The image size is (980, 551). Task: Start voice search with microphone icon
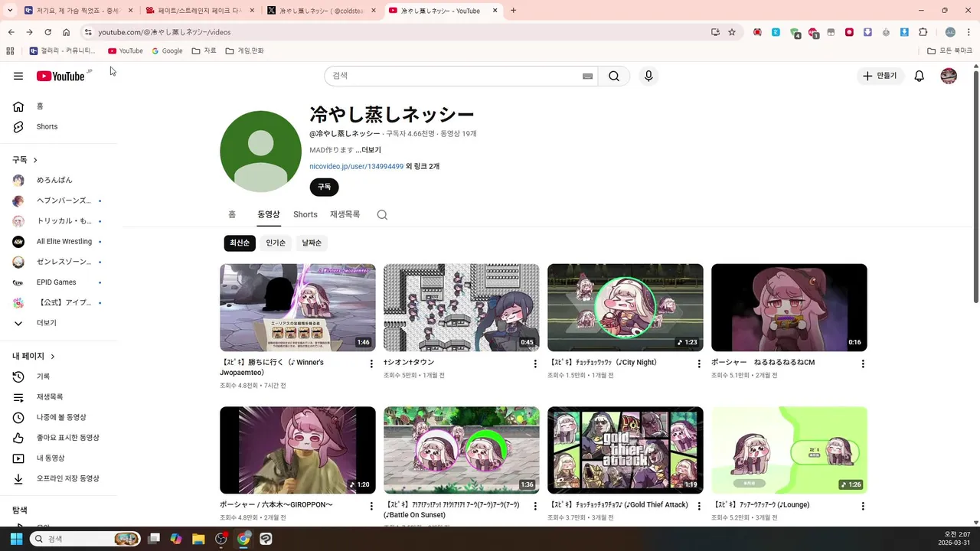(x=648, y=76)
